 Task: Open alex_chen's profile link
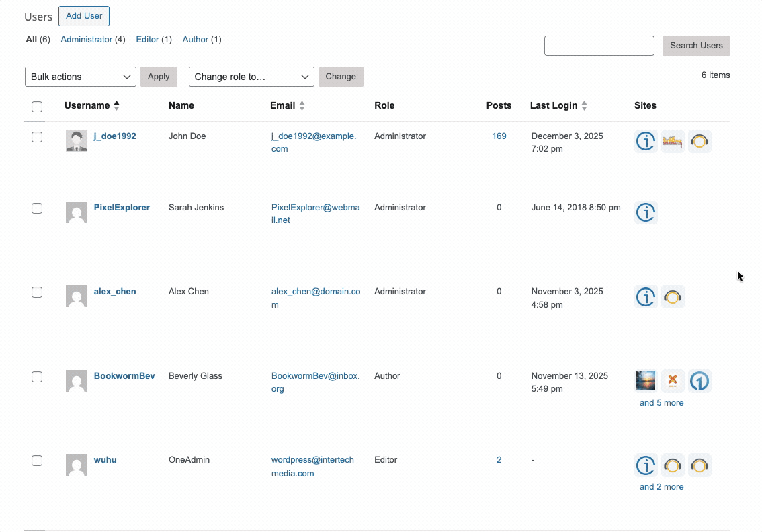pyautogui.click(x=114, y=291)
